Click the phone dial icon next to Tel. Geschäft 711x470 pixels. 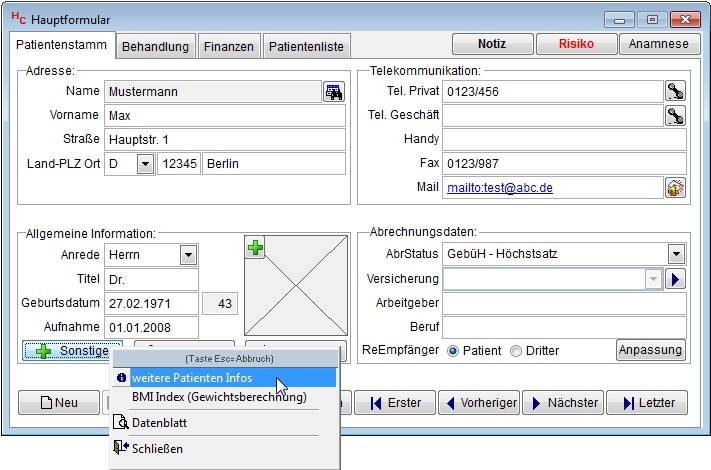pos(676,115)
